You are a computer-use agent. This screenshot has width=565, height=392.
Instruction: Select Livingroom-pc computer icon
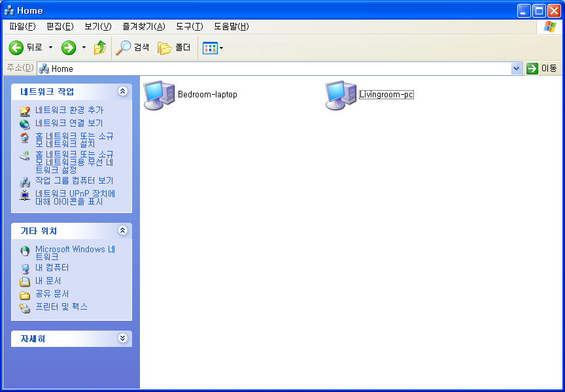pyautogui.click(x=341, y=95)
